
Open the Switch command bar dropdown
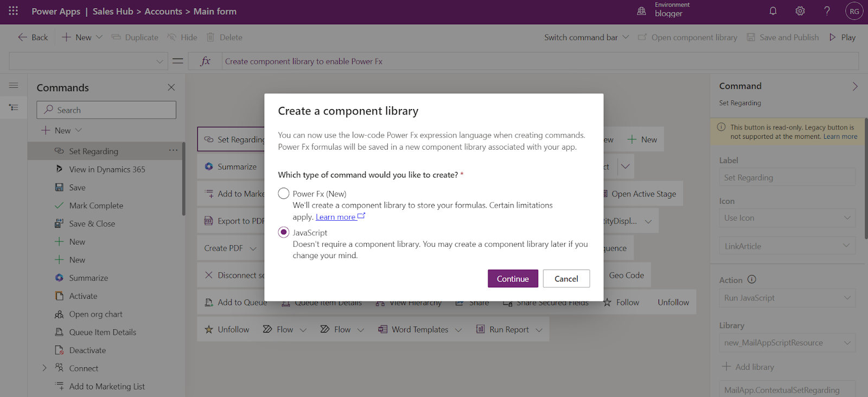pyautogui.click(x=586, y=37)
